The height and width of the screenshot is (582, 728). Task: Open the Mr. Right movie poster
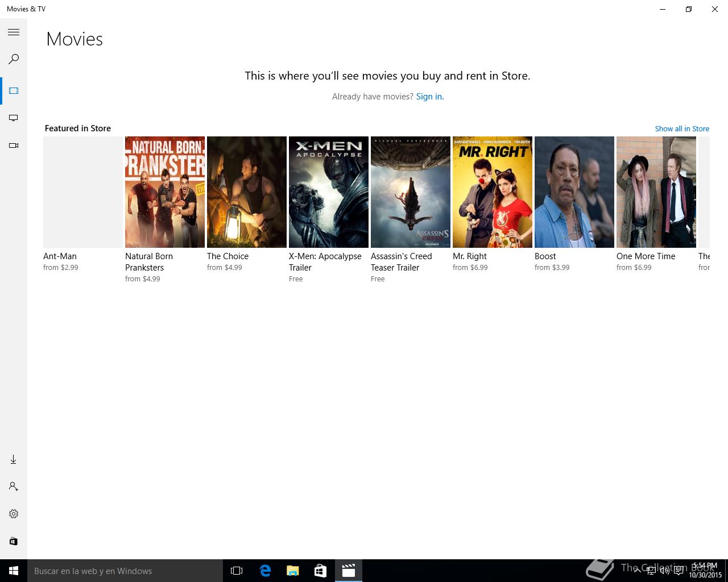pyautogui.click(x=493, y=192)
